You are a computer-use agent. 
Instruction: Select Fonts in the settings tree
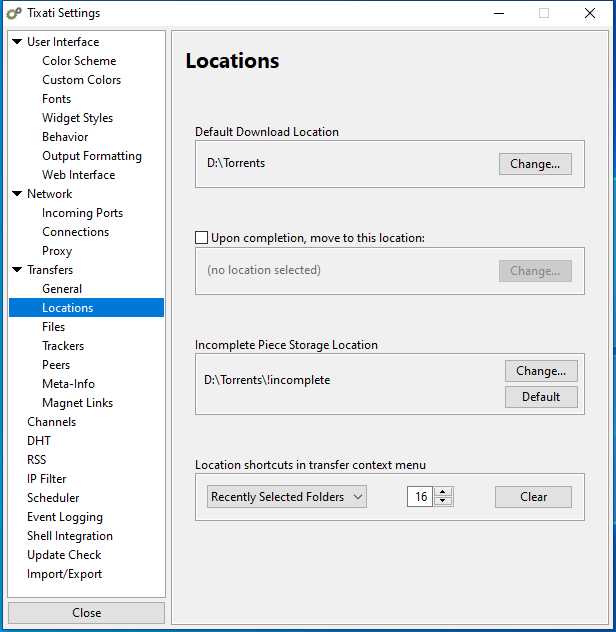point(56,99)
